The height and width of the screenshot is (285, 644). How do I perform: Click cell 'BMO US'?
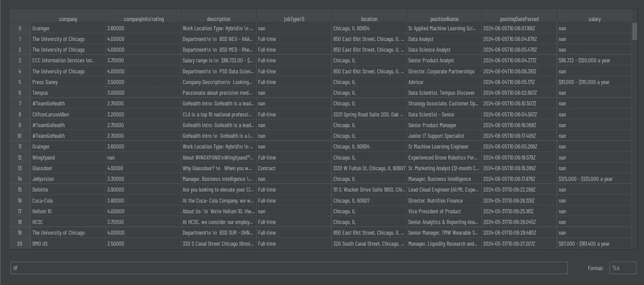68,244
